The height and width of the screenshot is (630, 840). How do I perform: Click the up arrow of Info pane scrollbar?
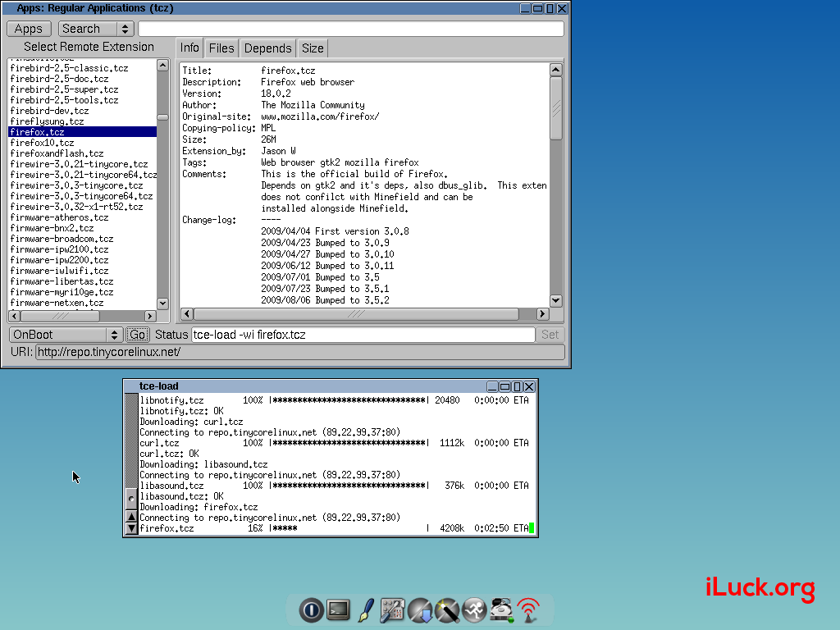tap(556, 70)
